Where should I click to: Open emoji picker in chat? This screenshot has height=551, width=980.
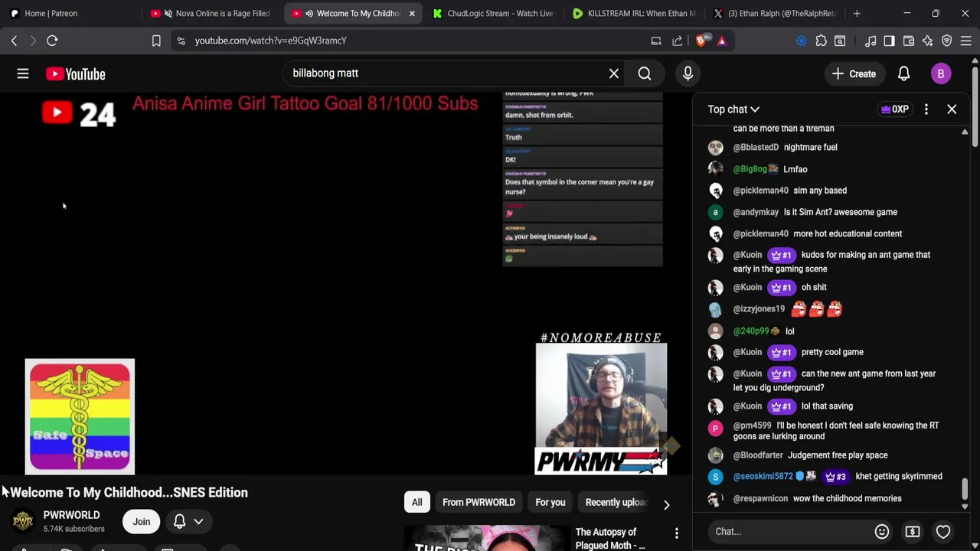tap(882, 531)
